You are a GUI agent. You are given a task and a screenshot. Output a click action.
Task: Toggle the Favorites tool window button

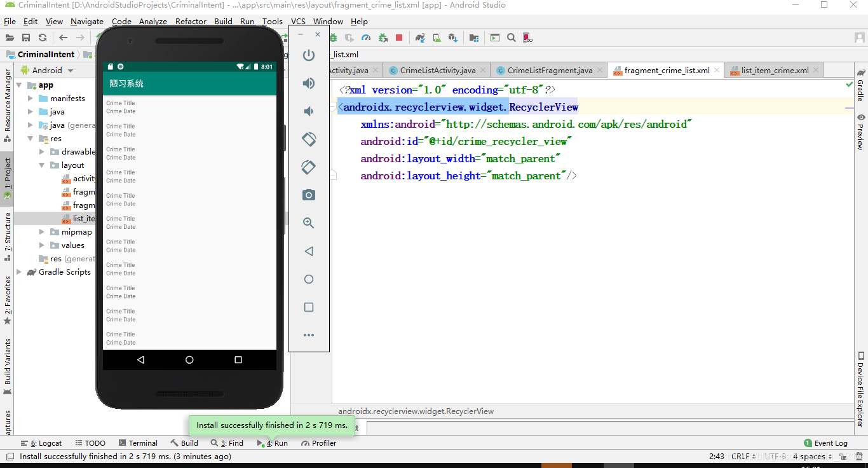click(x=8, y=300)
